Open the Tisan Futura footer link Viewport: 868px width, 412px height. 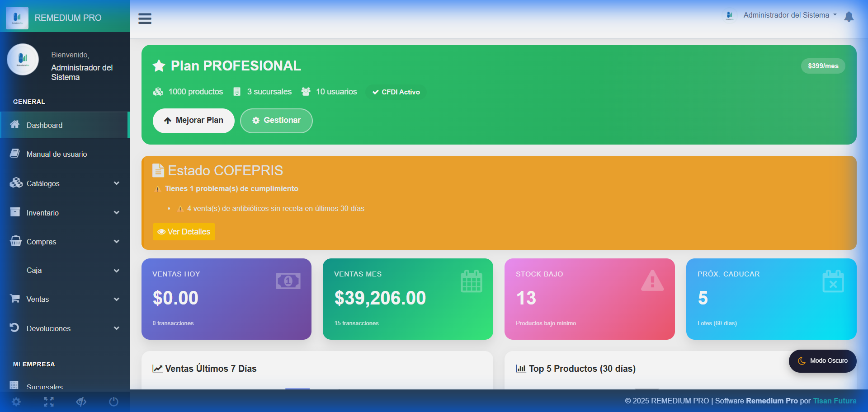(x=835, y=401)
